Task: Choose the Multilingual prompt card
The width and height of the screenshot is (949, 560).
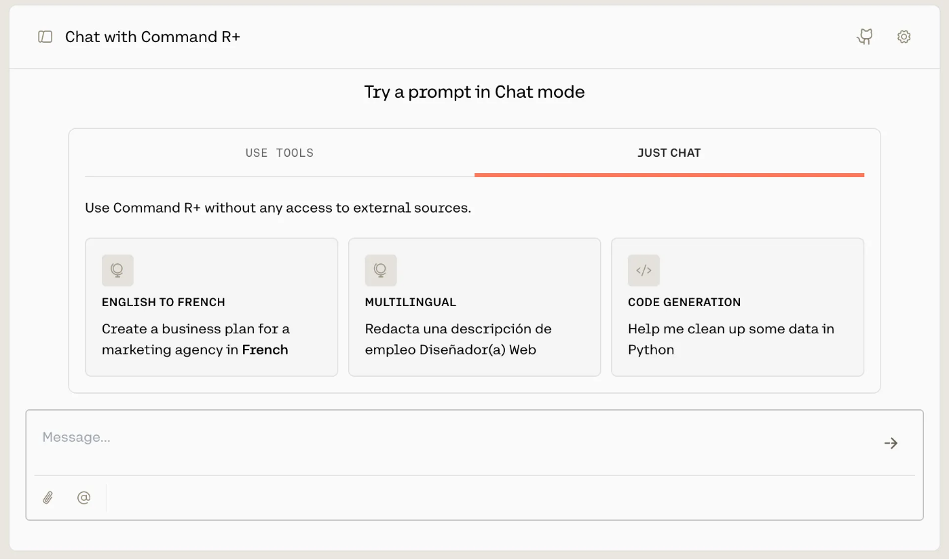Action: point(474,307)
